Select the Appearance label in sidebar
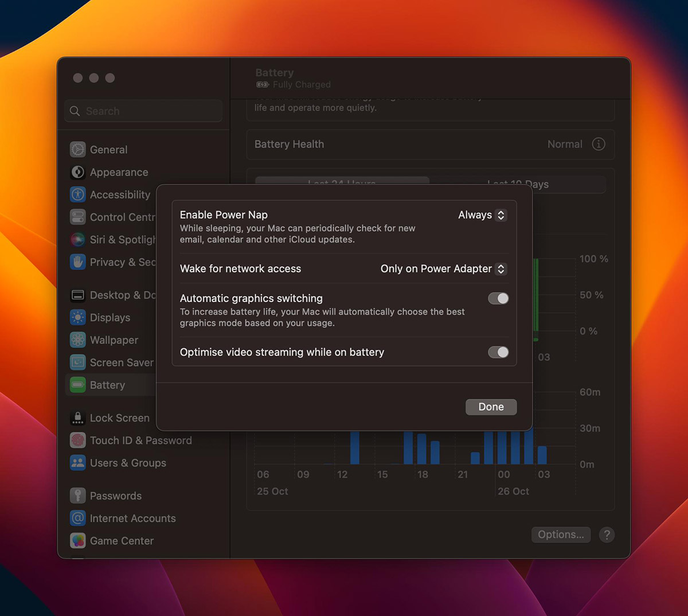Viewport: 688px width, 616px height. pos(119,172)
